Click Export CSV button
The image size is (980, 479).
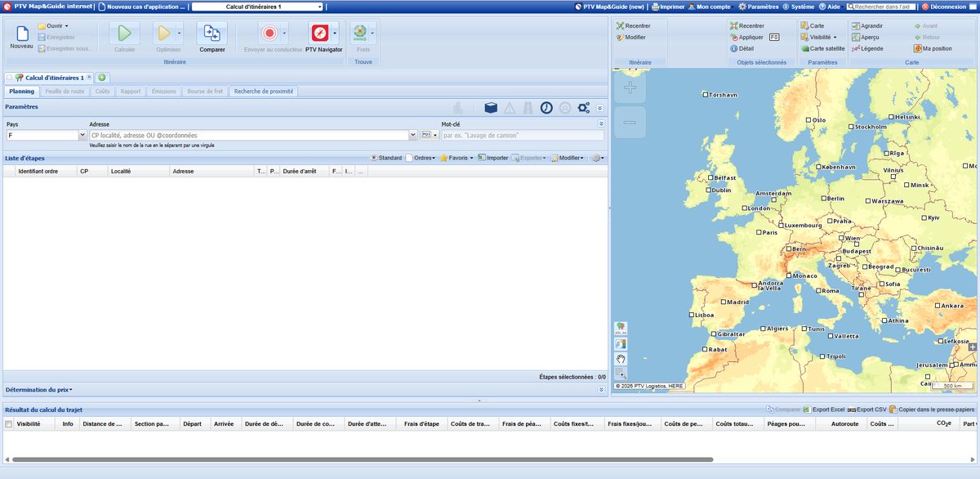[x=866, y=410]
